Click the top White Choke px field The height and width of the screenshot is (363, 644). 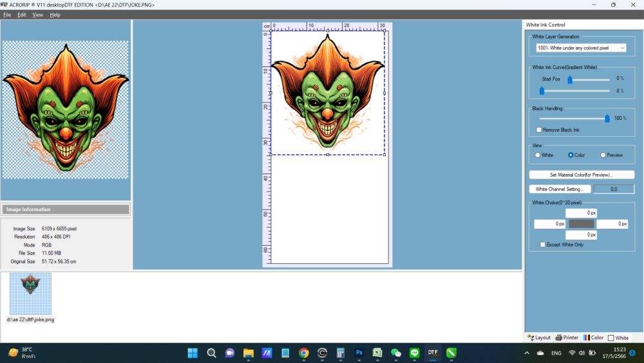581,213
